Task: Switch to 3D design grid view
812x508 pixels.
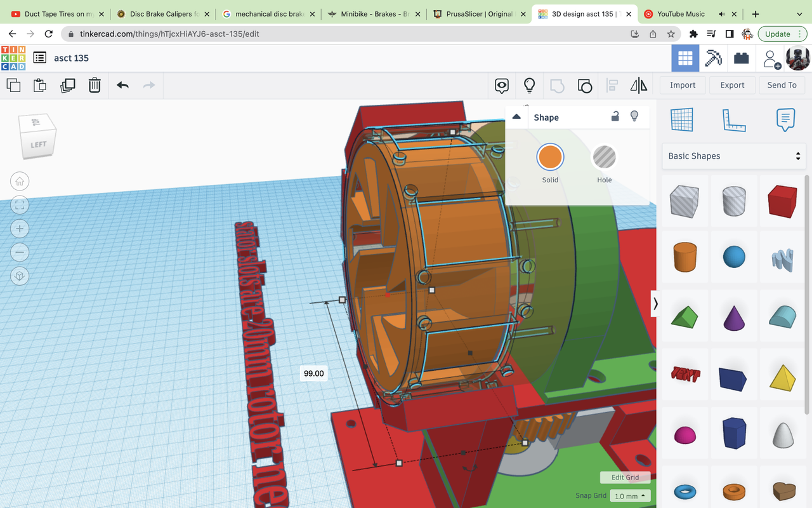Action: pos(685,58)
